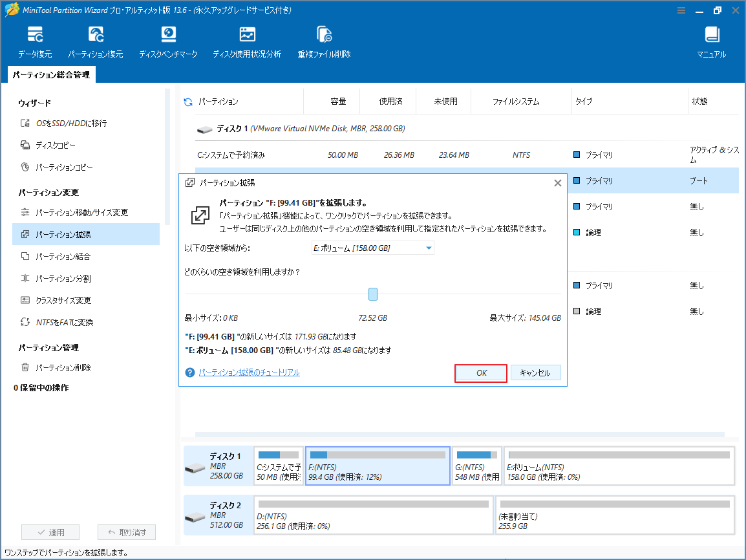Image resolution: width=746 pixels, height=560 pixels.
Task: Select the C:システムで予約済み partition row
Action: tap(467, 155)
